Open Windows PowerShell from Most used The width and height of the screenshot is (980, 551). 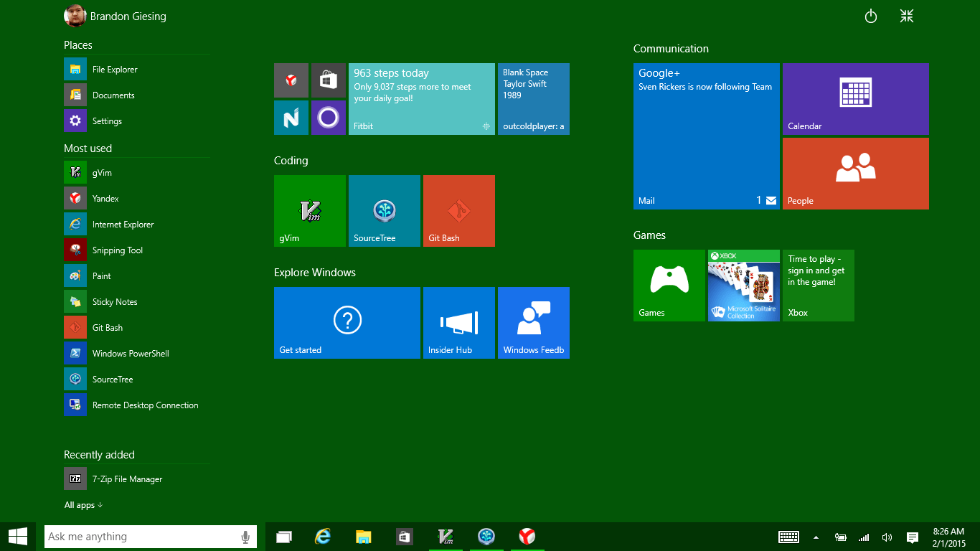click(x=137, y=354)
